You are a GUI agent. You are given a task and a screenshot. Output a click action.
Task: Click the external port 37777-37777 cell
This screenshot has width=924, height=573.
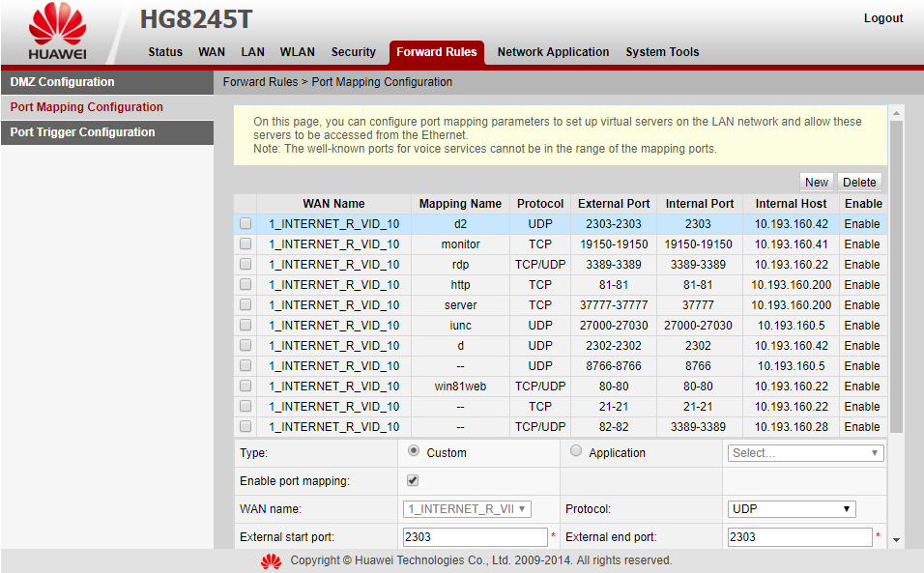pyautogui.click(x=614, y=305)
